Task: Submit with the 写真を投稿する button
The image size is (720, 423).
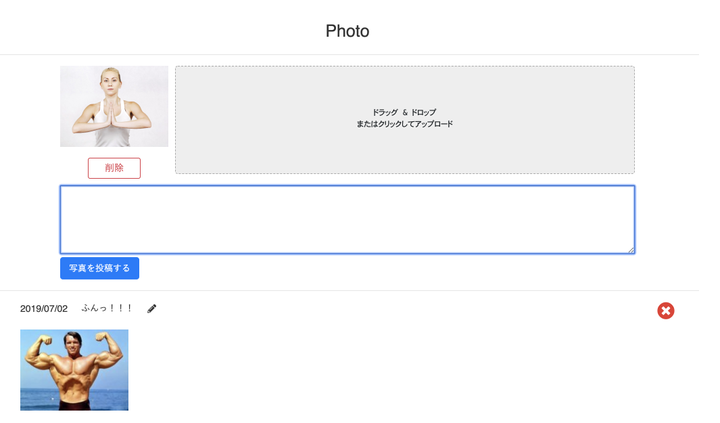Action: tap(100, 268)
